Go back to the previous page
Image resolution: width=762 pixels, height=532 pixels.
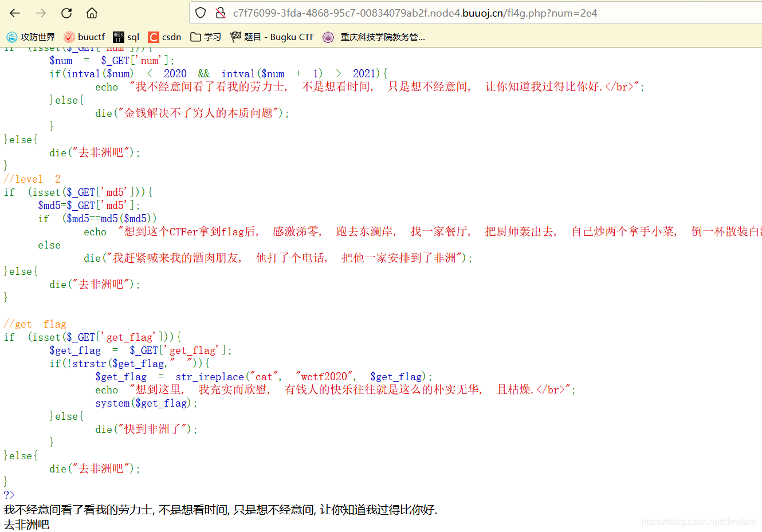(15, 13)
